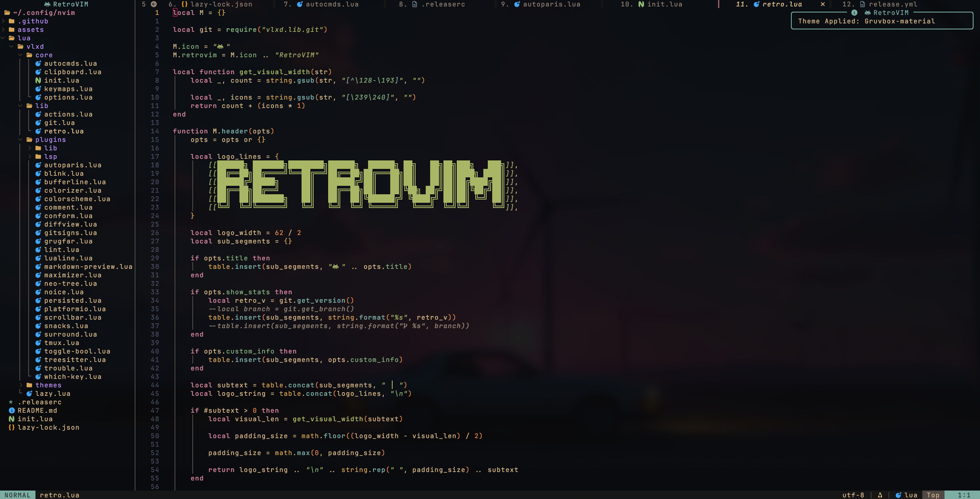Click the Neovim icon on init.lua tab
This screenshot has height=499, width=980.
click(641, 4)
